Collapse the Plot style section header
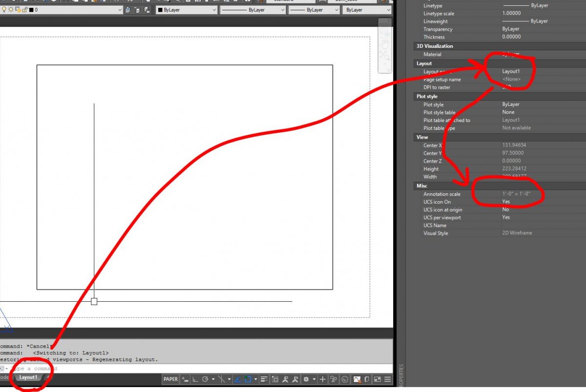 (500, 96)
